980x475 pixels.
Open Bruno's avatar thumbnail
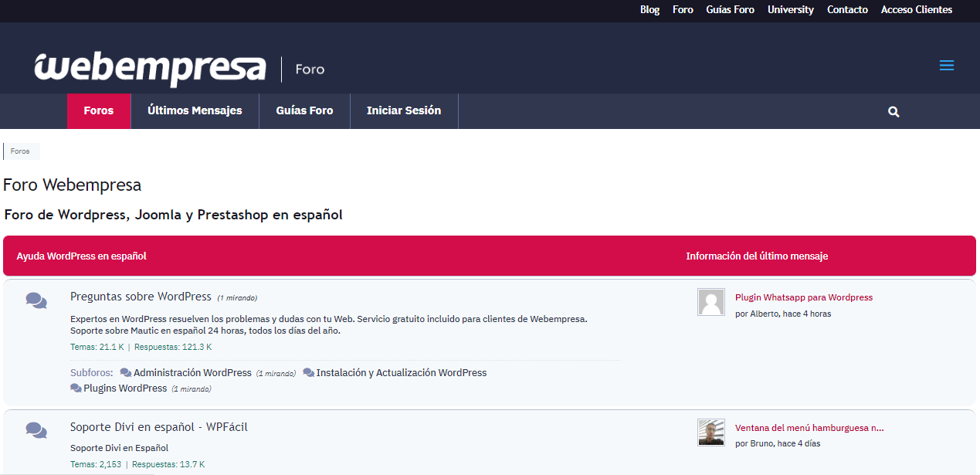711,433
